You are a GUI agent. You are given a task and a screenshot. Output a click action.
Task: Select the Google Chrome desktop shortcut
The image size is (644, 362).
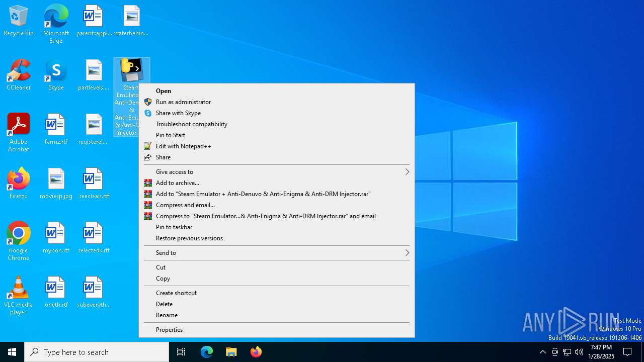19,241
